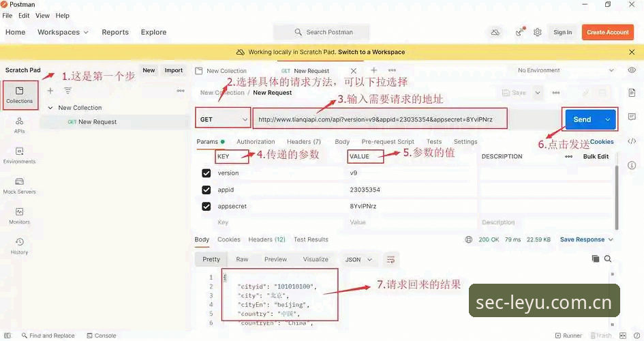
Task: Open the View menu
Action: point(42,16)
